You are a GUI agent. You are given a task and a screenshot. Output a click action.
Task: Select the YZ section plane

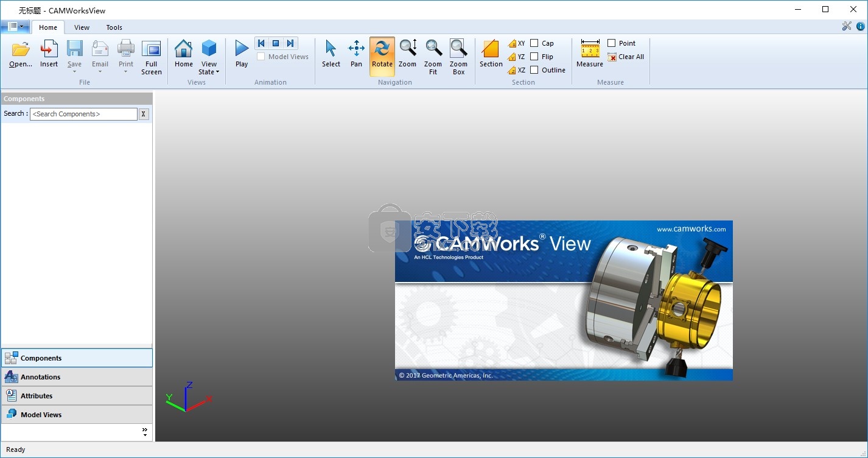click(x=517, y=57)
